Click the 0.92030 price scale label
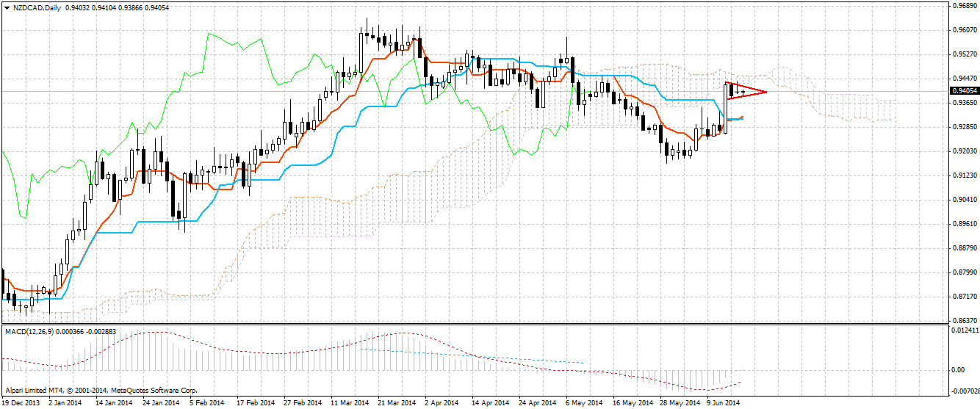 coord(963,151)
